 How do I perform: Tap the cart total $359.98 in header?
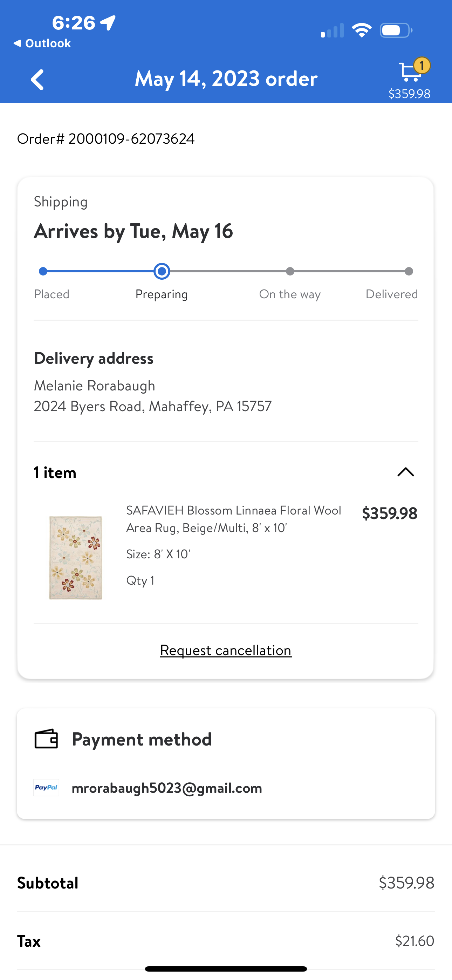[x=409, y=94]
